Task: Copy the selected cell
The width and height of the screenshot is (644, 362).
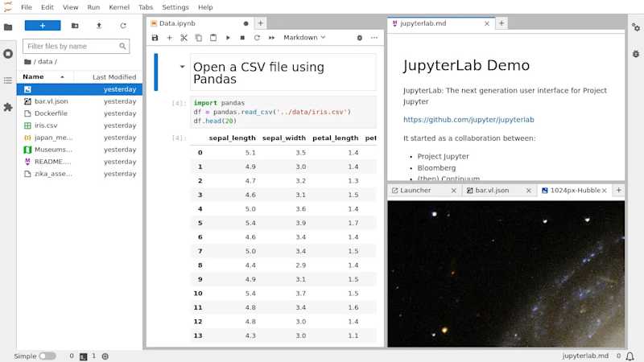Action: 198,38
